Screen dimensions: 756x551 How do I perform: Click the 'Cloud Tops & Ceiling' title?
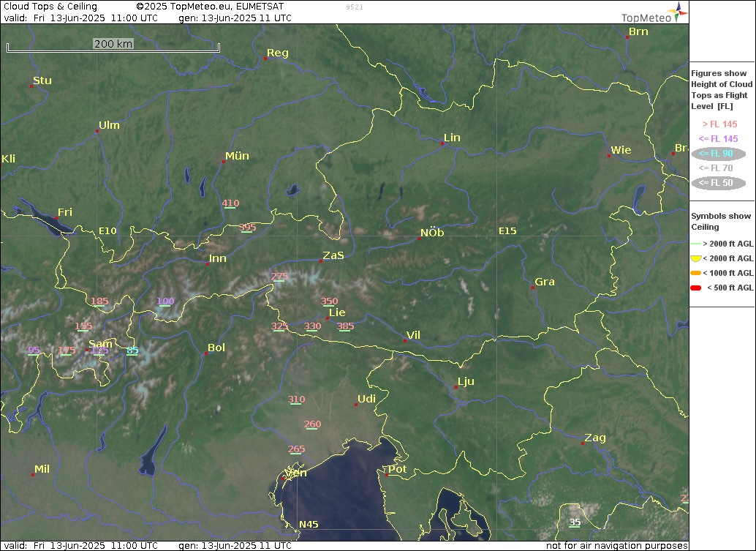point(50,7)
